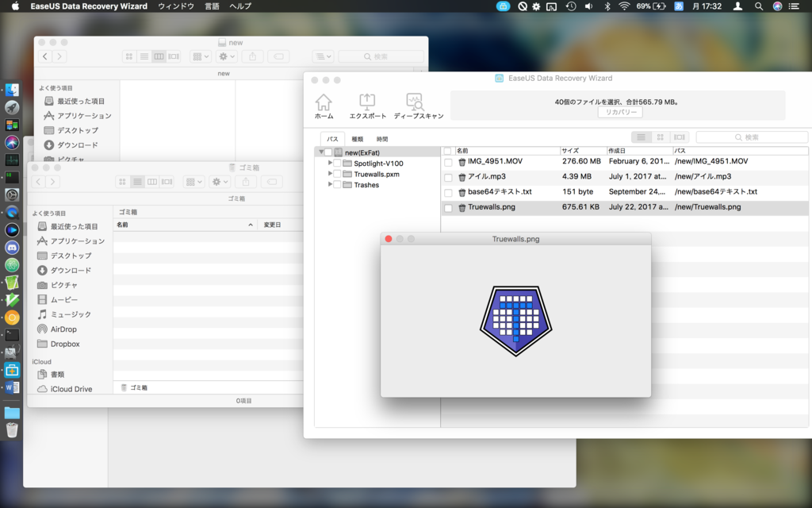Click Share button in ゴミ箱 Finder toolbar
The width and height of the screenshot is (812, 508).
click(246, 182)
